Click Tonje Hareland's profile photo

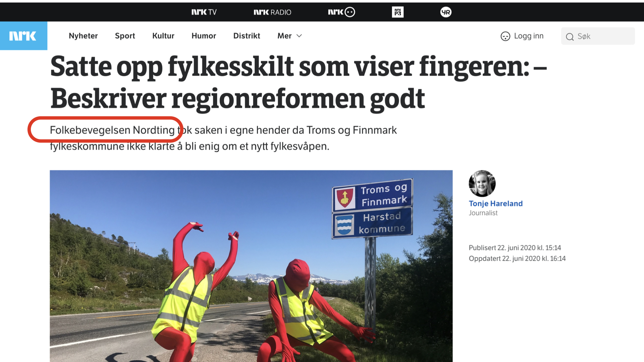(482, 183)
